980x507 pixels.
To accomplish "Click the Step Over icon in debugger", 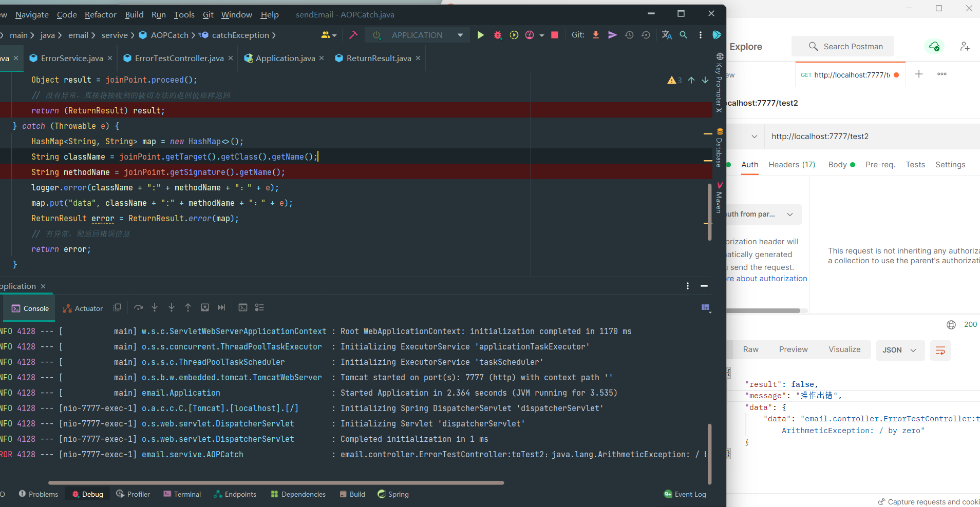I will tap(138, 307).
